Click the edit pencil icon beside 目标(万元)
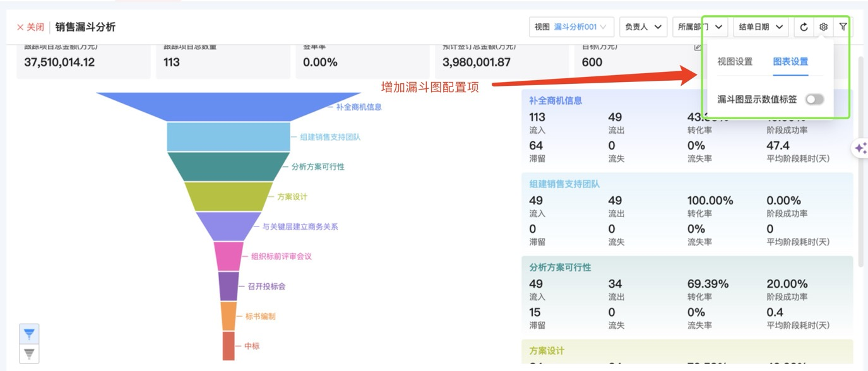This screenshot has width=868, height=371. [698, 47]
